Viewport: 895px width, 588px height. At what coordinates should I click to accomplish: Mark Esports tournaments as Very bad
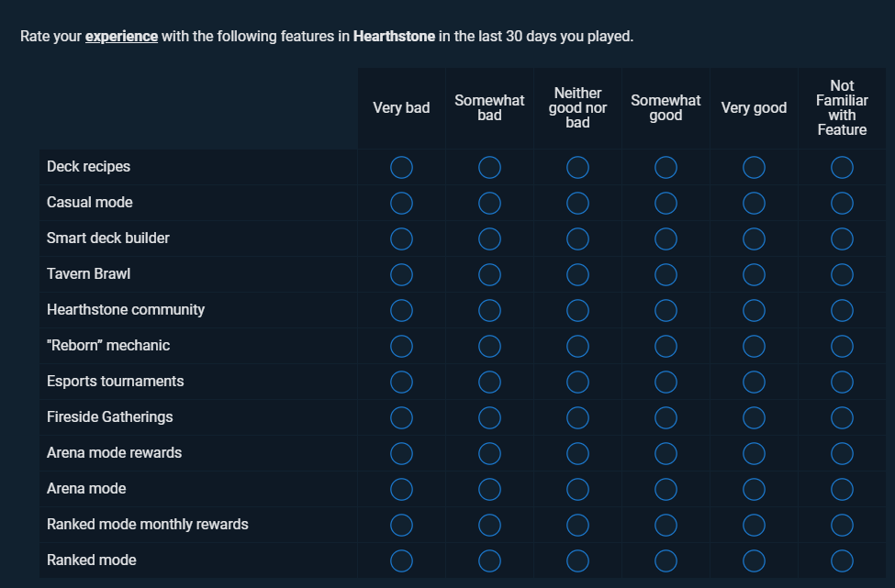click(401, 383)
